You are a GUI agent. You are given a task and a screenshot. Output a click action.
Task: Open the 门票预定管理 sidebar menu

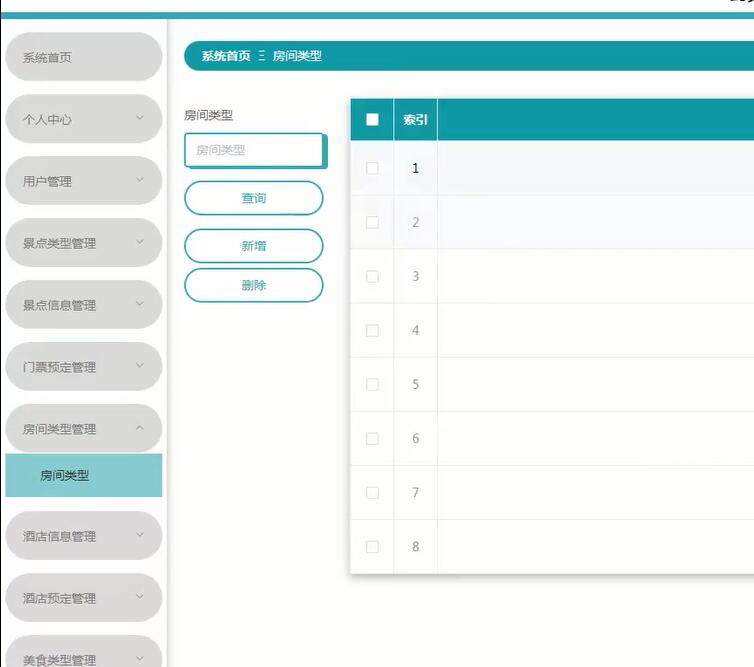pos(83,366)
